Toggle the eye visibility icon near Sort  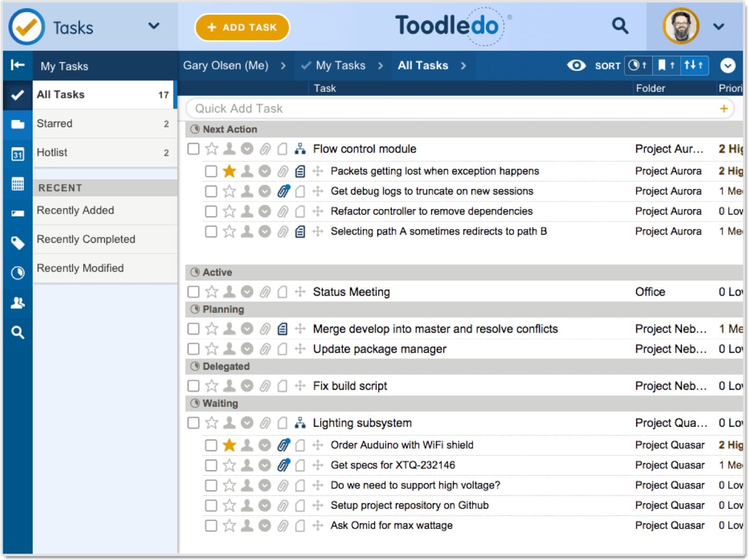tap(576, 66)
